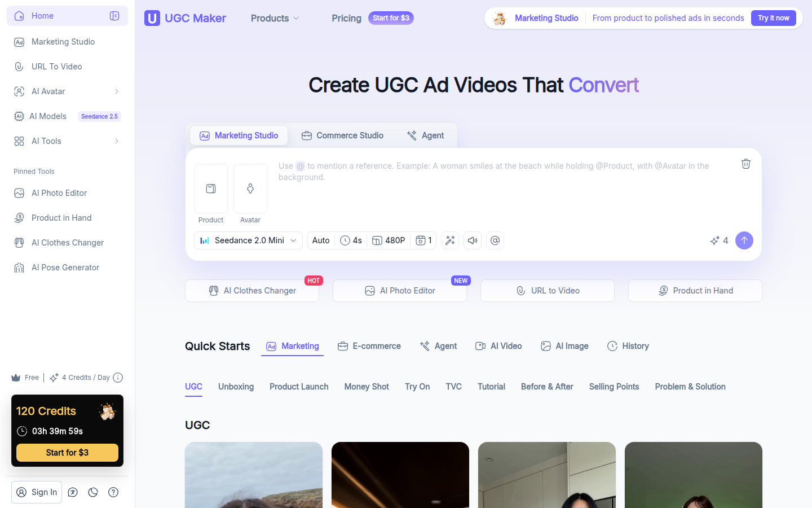Select Marketing Quick Starts tab

292,346
